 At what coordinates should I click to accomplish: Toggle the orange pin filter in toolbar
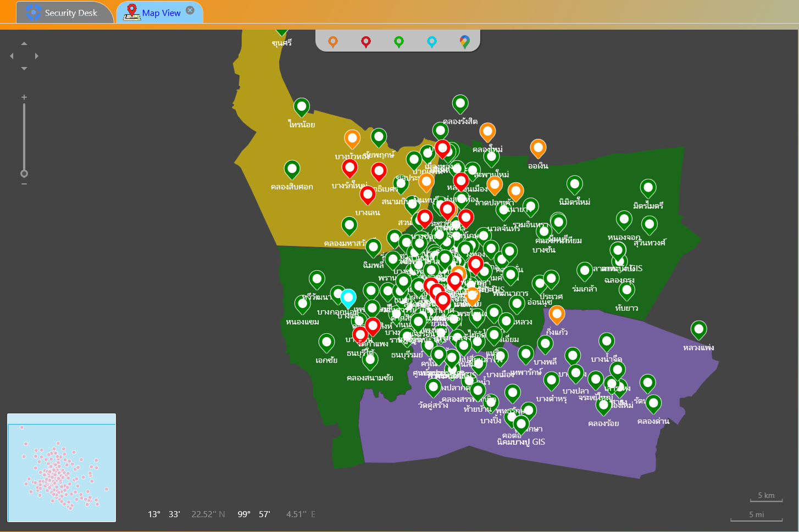[332, 41]
